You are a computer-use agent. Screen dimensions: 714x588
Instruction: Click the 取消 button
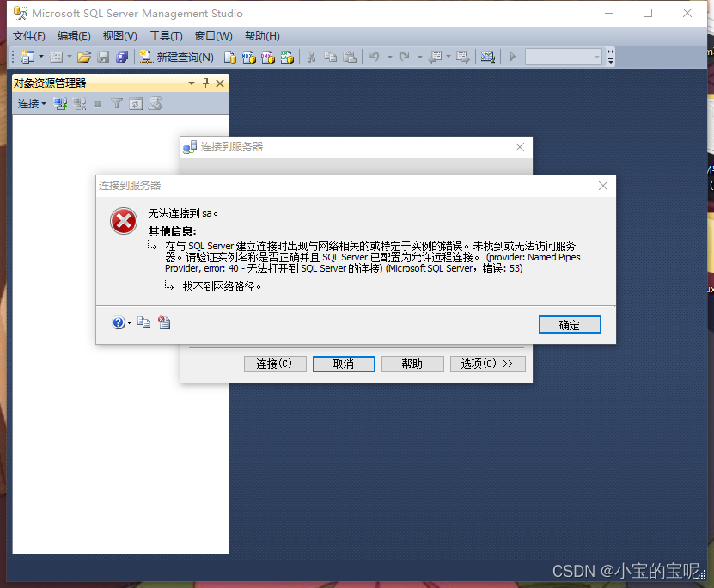coord(344,364)
